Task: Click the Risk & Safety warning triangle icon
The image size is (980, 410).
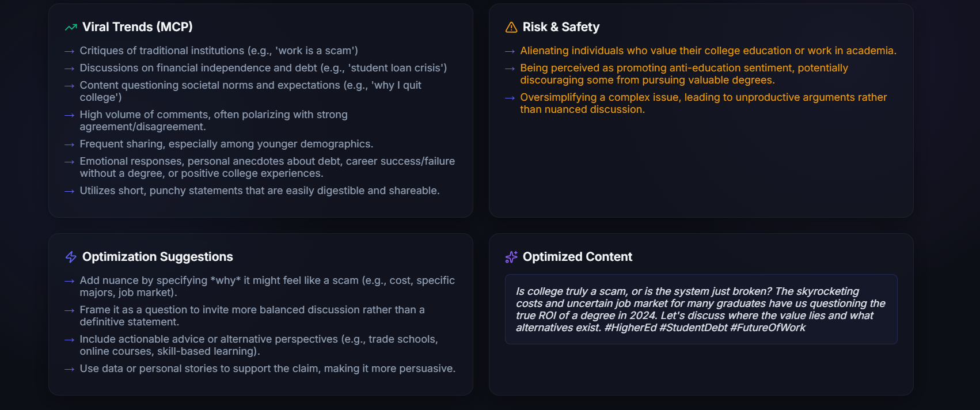Action: click(x=511, y=27)
